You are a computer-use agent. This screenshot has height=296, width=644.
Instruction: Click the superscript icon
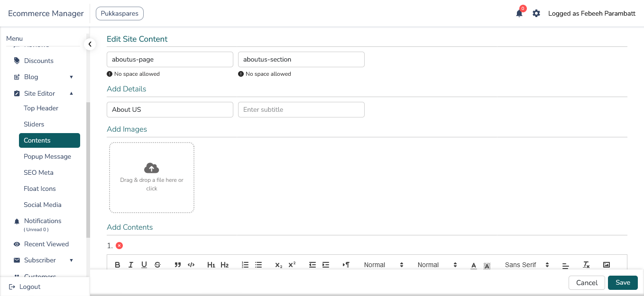(292, 265)
